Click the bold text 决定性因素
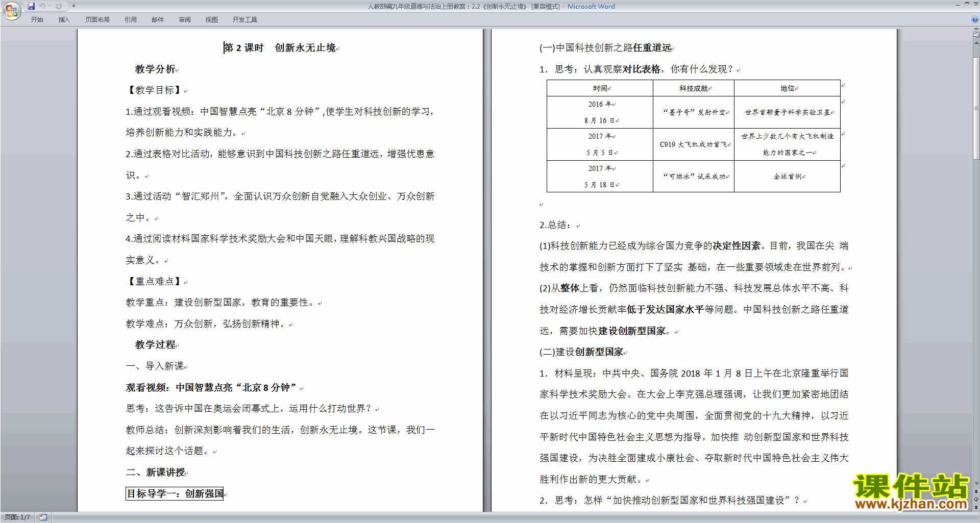980x523 pixels. pos(737,246)
